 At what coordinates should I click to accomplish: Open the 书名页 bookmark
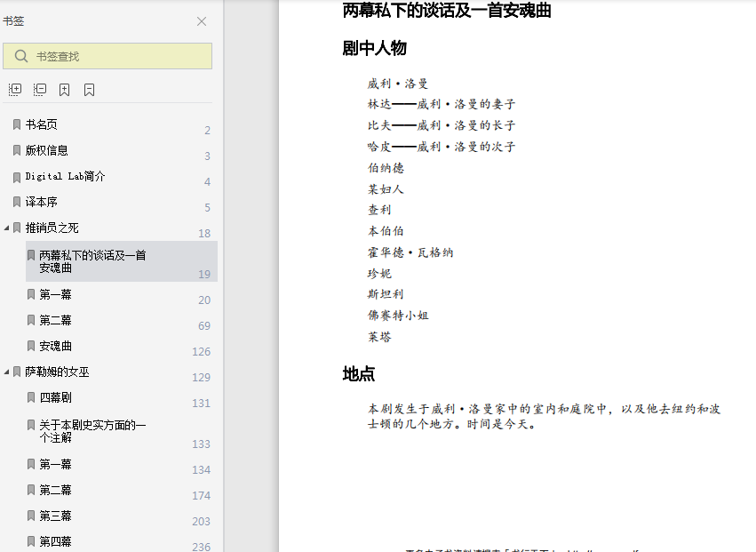pos(42,124)
